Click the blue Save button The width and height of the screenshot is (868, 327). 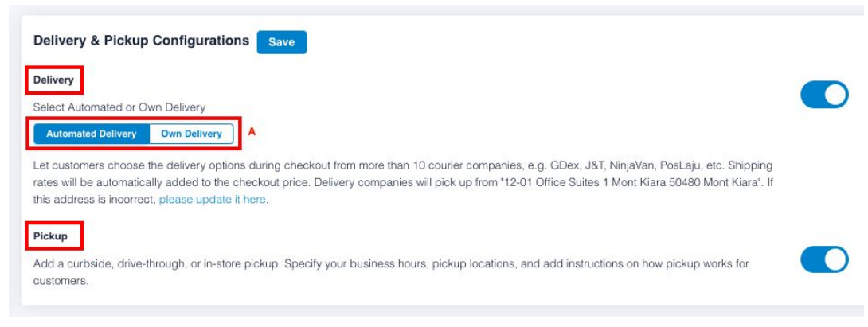(282, 43)
